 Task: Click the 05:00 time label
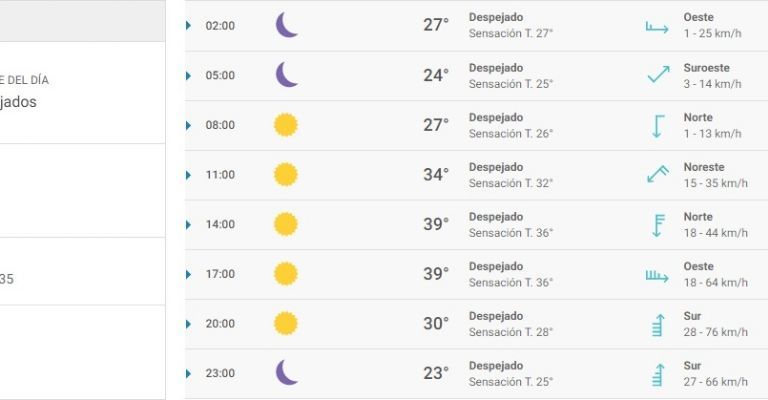click(x=220, y=75)
